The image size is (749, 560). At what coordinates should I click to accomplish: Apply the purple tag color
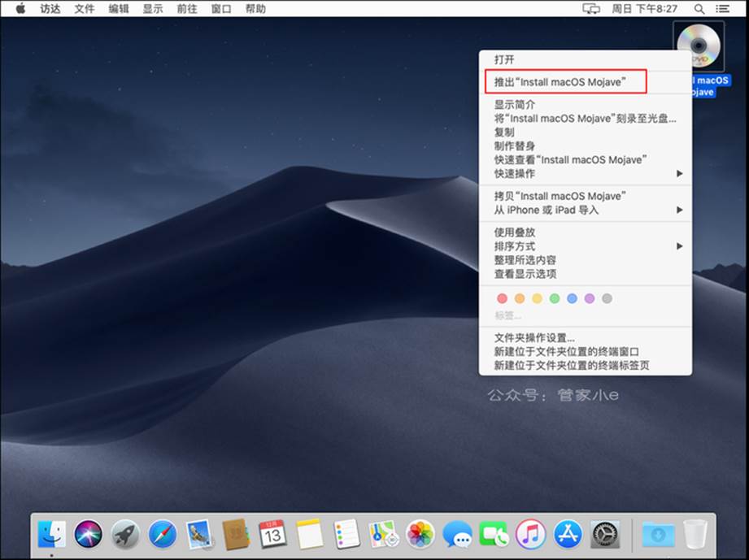click(x=590, y=298)
